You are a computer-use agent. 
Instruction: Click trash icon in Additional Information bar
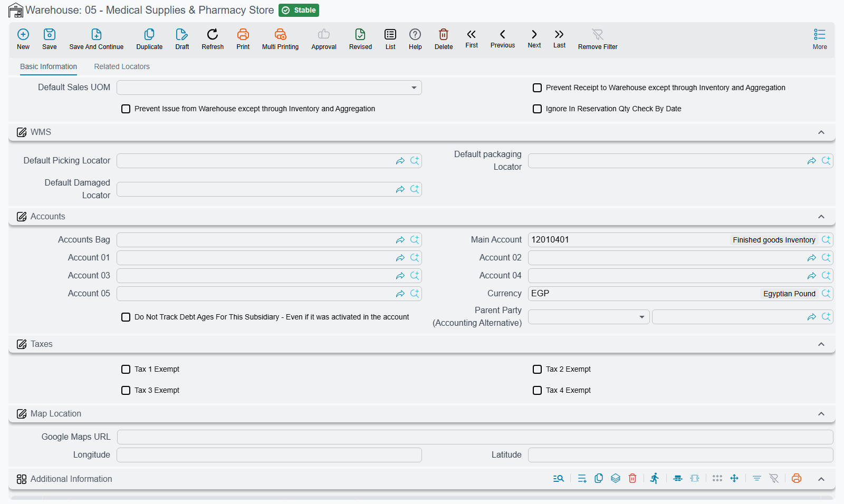[632, 479]
